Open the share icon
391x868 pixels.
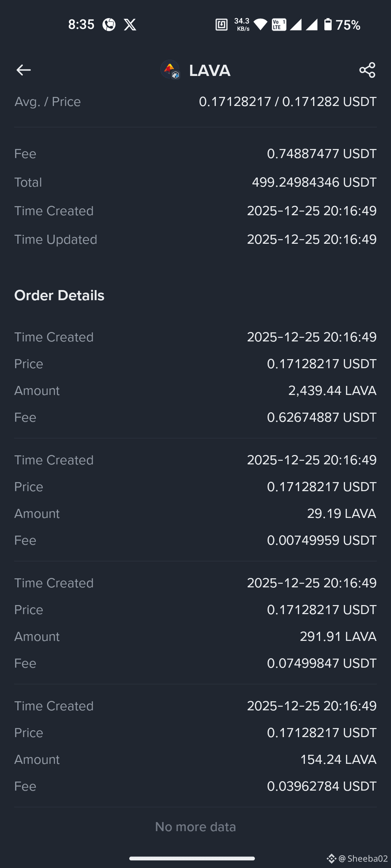pos(367,70)
